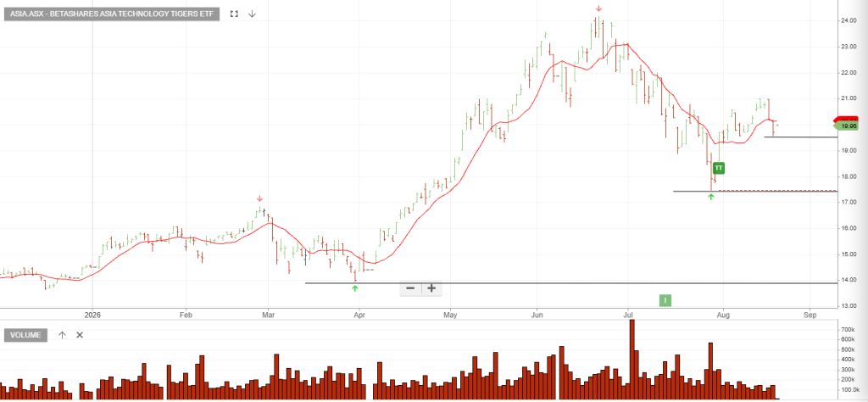The height and width of the screenshot is (402, 868).
Task: Click the Jun date axis label
Action: tap(537, 314)
